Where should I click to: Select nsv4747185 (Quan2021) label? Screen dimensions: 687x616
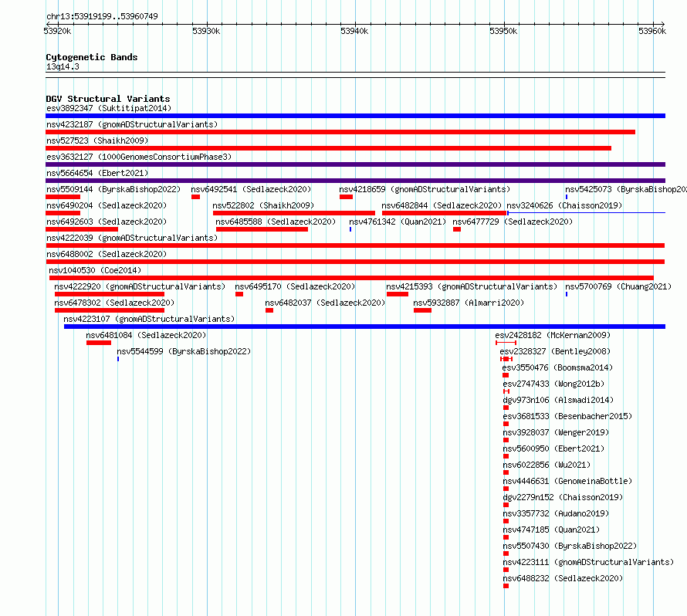pos(551,530)
